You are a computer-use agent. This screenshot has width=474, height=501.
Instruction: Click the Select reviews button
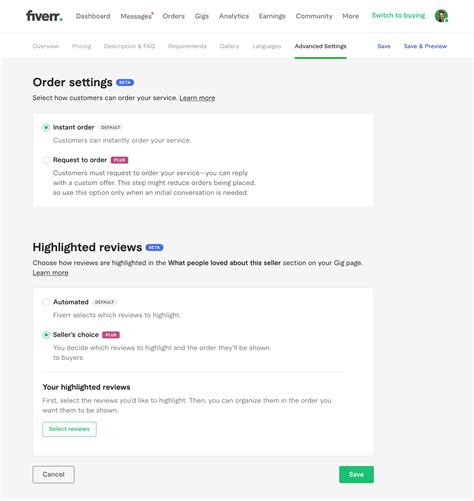(x=69, y=429)
